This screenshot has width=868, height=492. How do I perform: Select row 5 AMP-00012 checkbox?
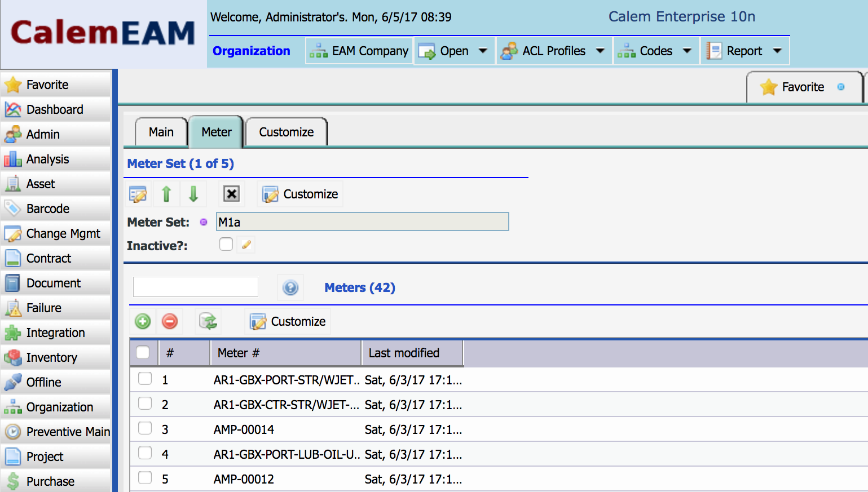[145, 477]
